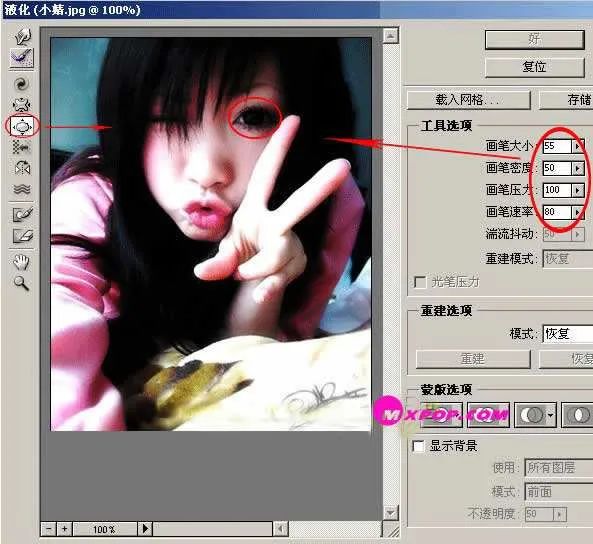The image size is (593, 544).
Task: Select the Hand tool
Action: pos(22,262)
